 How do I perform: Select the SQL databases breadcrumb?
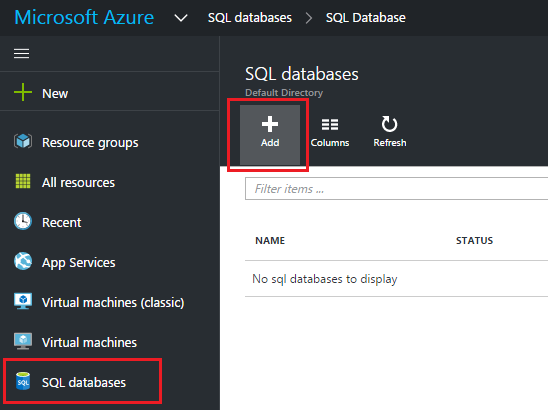click(250, 18)
